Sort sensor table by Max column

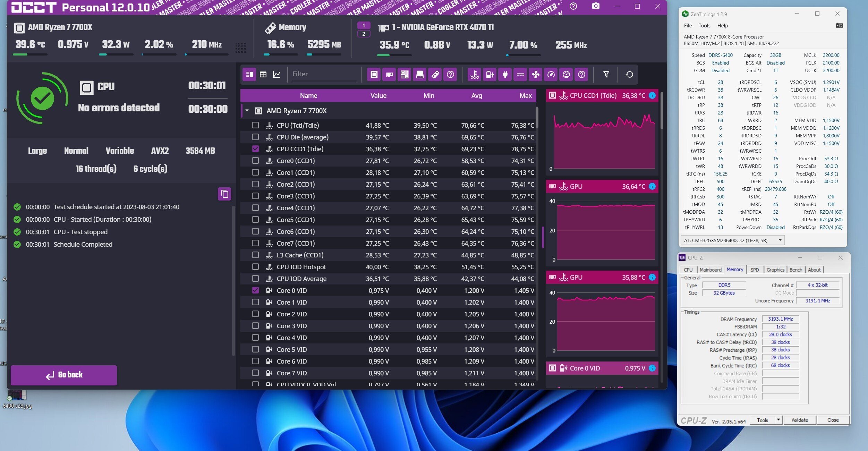point(525,95)
